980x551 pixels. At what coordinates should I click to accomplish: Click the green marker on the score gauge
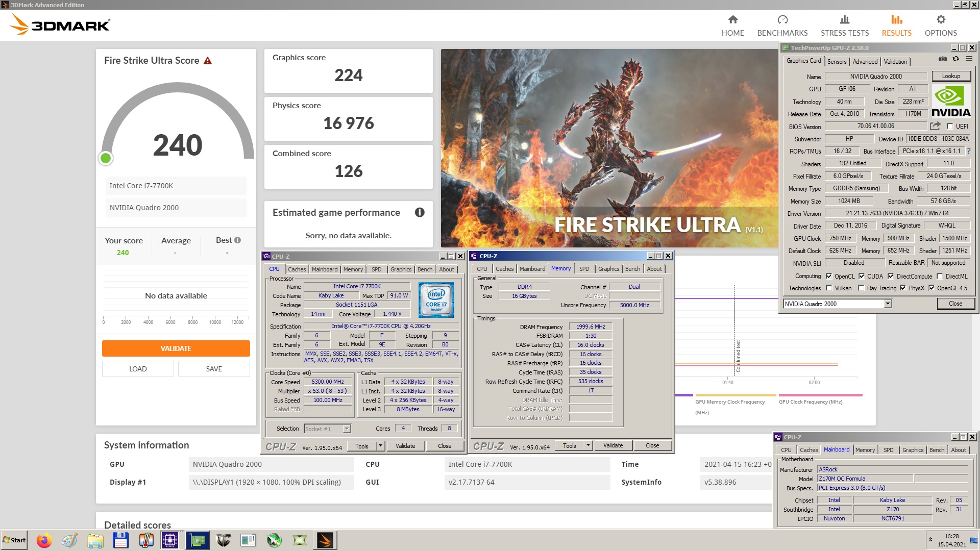106,158
